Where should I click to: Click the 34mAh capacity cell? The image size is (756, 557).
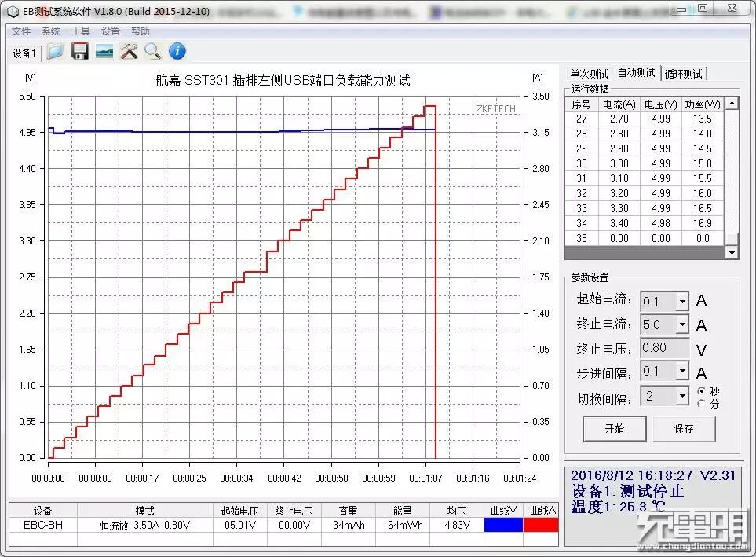(x=349, y=525)
